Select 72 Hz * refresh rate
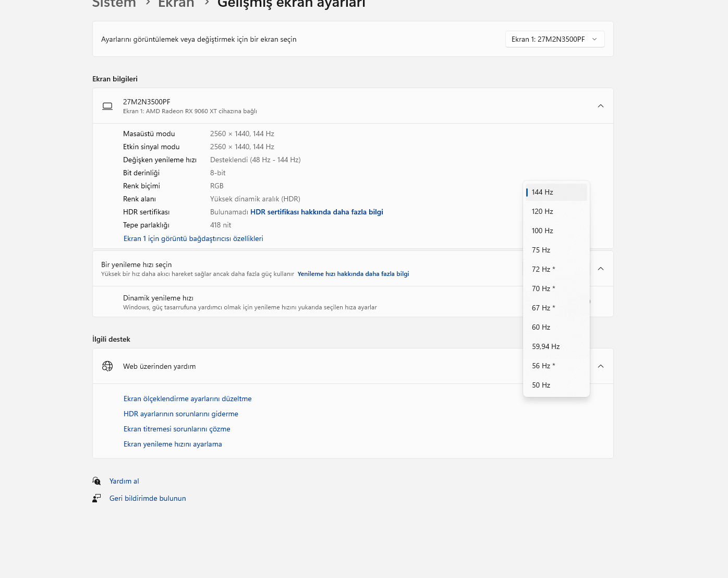 pyautogui.click(x=556, y=269)
